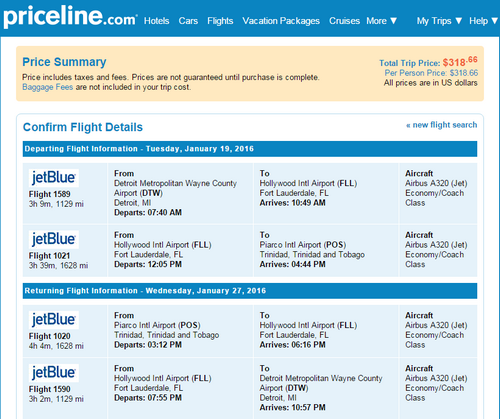Click jetBlue logo for Flight 1021
Screen dimensions: 500x419
click(54, 239)
